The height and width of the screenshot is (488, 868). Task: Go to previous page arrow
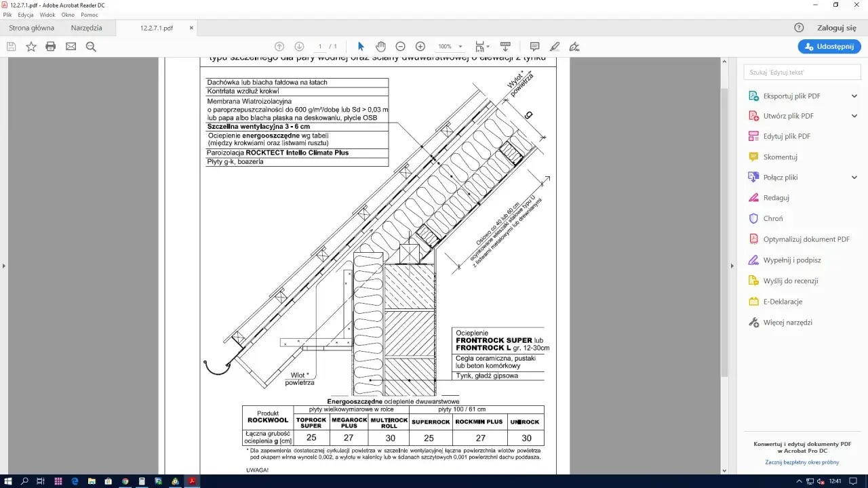(279, 47)
